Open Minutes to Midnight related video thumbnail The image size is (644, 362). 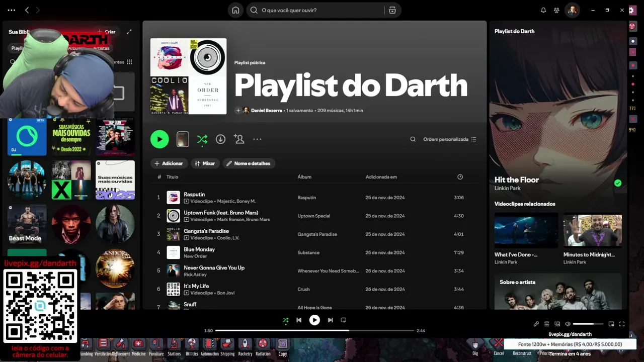coord(593,230)
